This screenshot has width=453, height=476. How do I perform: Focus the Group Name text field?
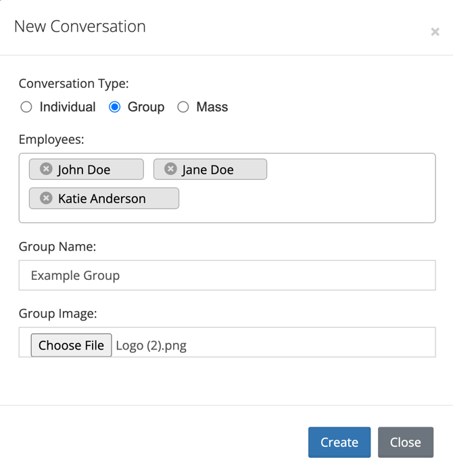coord(227,275)
